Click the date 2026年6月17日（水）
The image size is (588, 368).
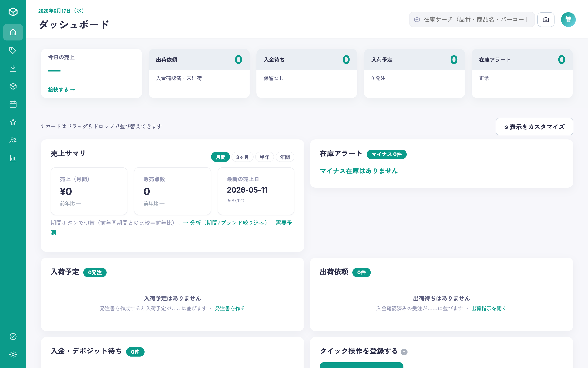pyautogui.click(x=61, y=11)
